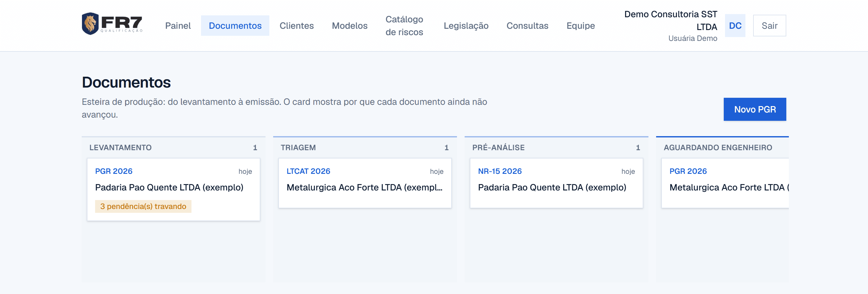Click 'hoje' date on Levantamento PGR card
The height and width of the screenshot is (294, 868).
coord(245,172)
